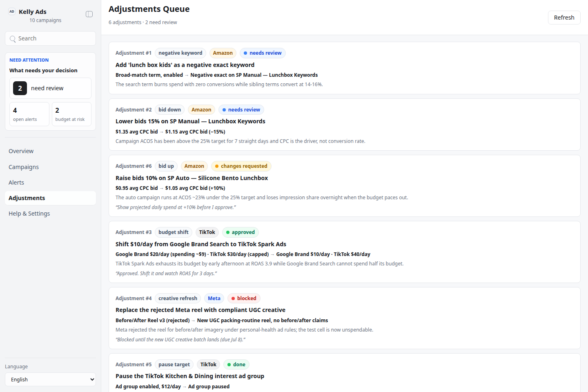Go to Campaigns in sidebar
The height and width of the screenshot is (392, 588).
[50, 167]
